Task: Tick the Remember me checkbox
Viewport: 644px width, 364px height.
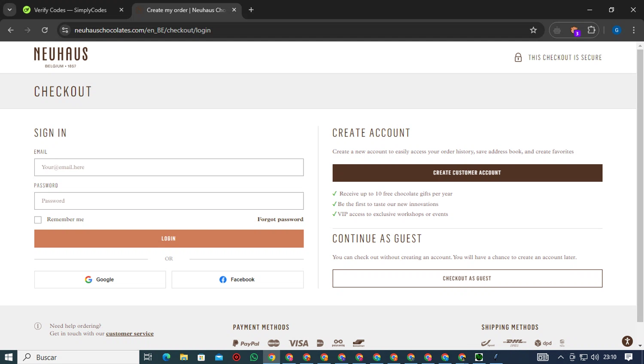Action: pos(38,220)
